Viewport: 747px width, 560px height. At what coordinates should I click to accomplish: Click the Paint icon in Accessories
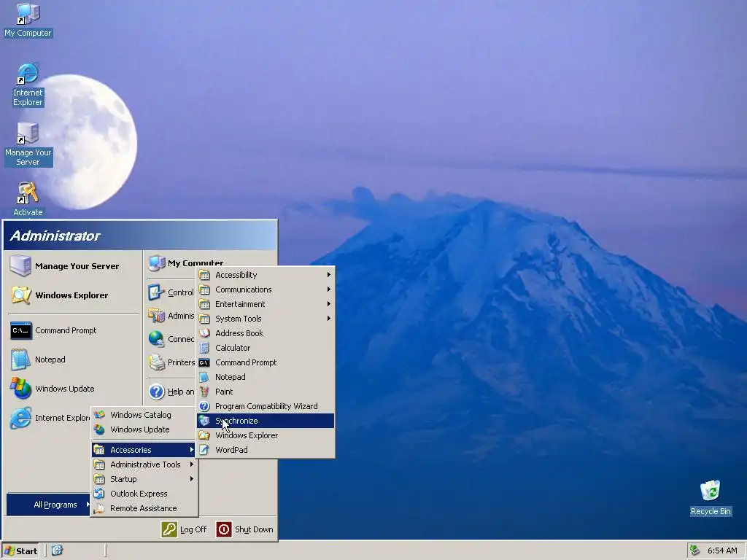[204, 392]
